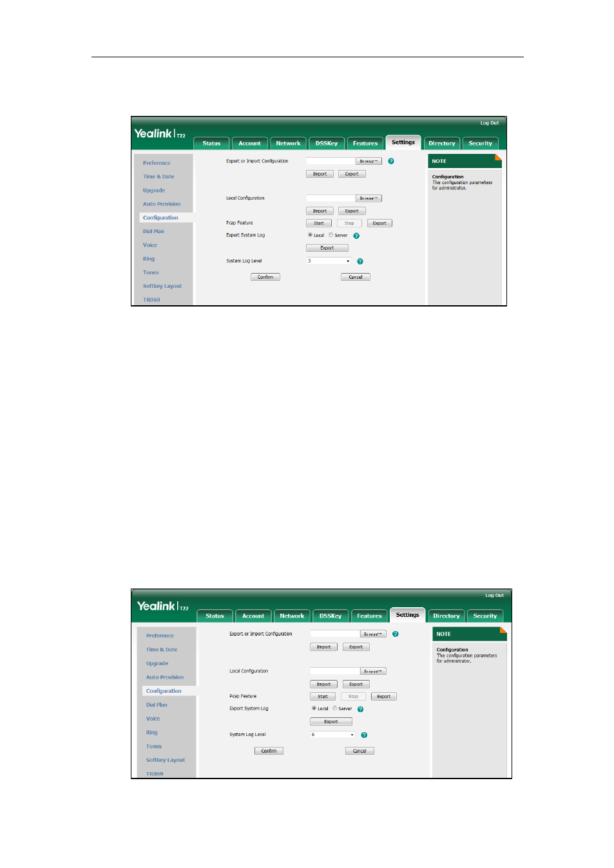Screen dimensions: 614x868
Task: Open System Log Level dropdown showing 6
Action: pyautogui.click(x=332, y=734)
